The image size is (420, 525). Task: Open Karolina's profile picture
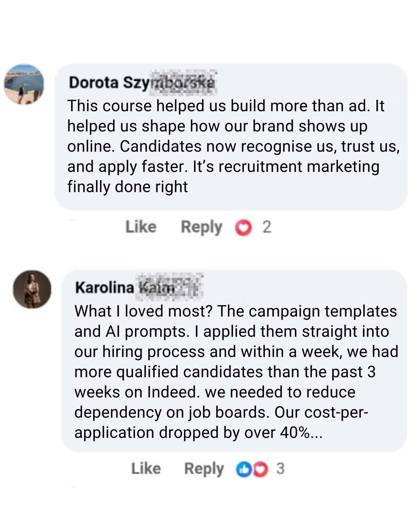click(x=32, y=289)
